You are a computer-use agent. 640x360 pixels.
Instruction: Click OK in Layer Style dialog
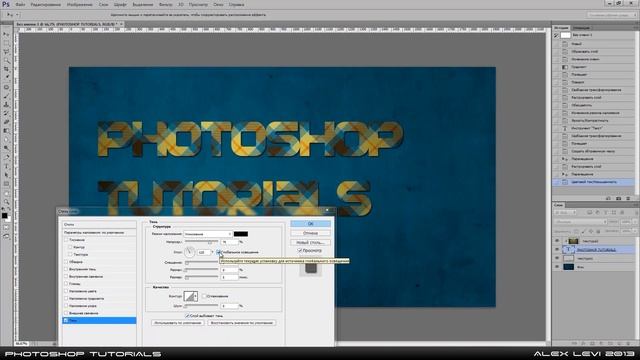click(310, 224)
